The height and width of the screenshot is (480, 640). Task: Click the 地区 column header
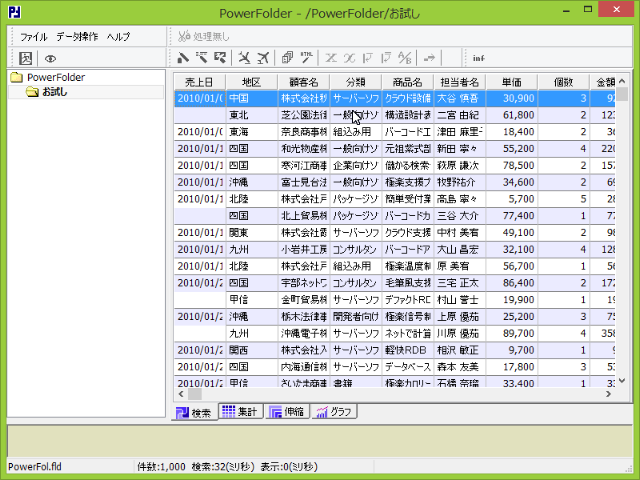tap(251, 82)
